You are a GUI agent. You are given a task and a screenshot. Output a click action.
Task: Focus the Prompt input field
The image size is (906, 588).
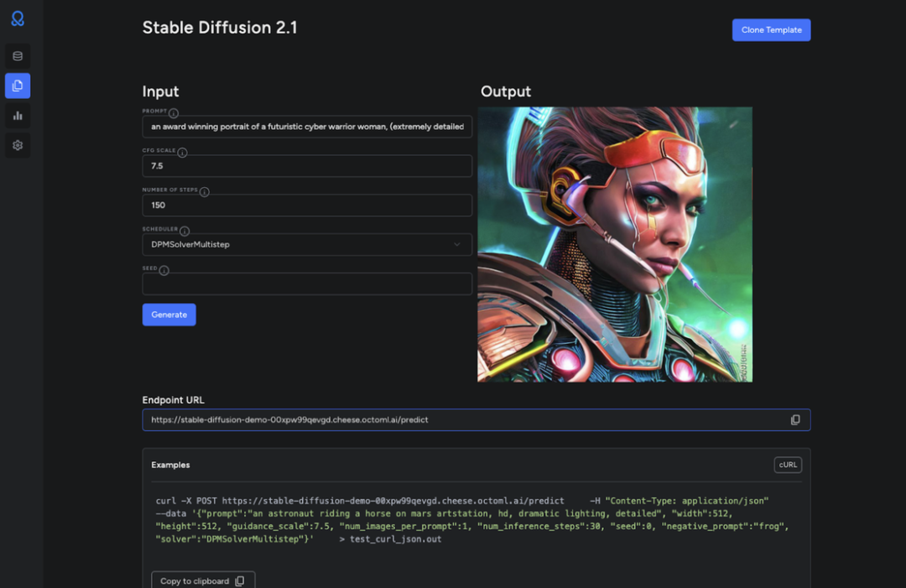(307, 127)
